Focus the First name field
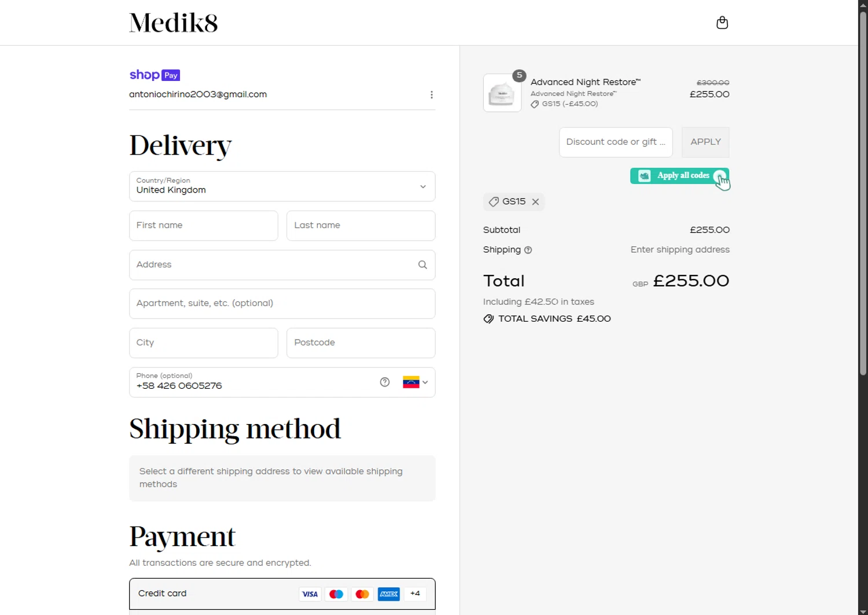The width and height of the screenshot is (868, 615). (203, 226)
